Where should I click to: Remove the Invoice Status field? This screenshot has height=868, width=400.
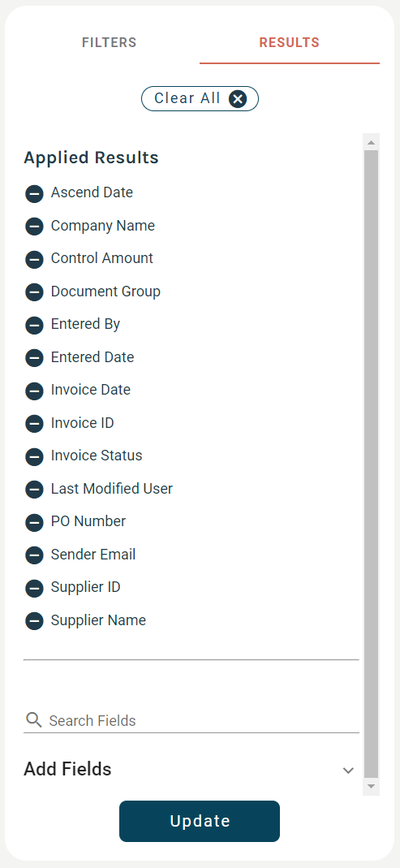pyautogui.click(x=34, y=456)
